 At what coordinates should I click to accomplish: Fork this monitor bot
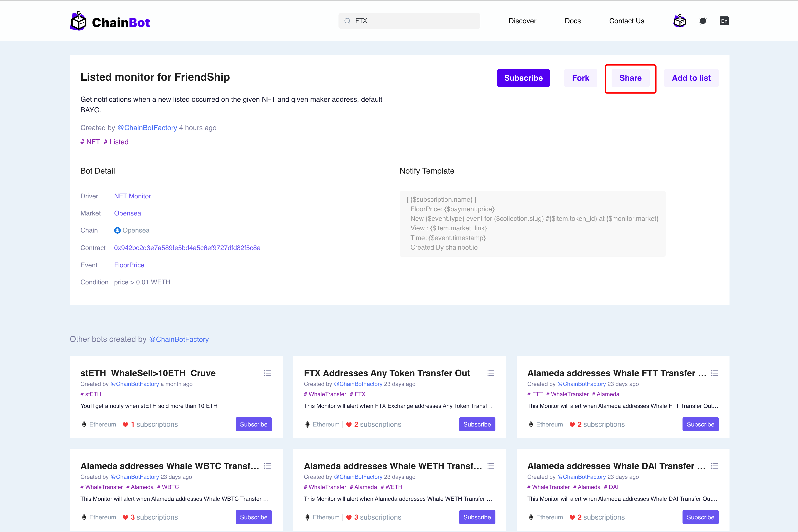click(x=581, y=78)
